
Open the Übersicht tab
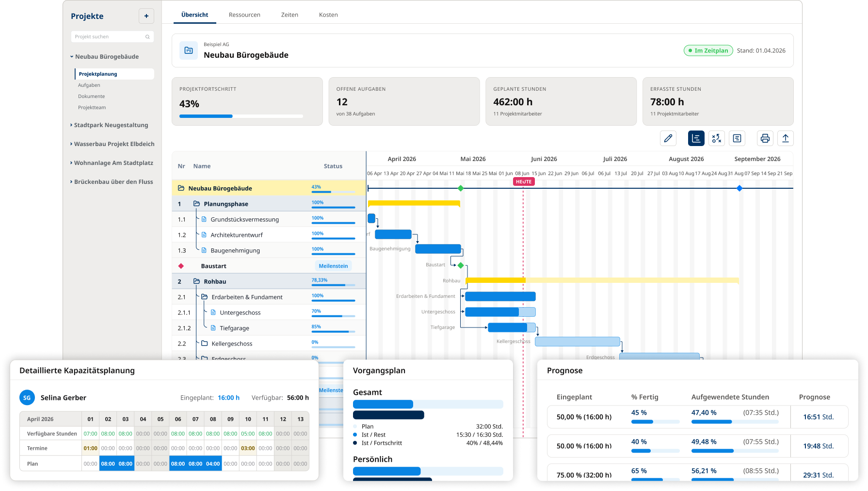click(195, 15)
